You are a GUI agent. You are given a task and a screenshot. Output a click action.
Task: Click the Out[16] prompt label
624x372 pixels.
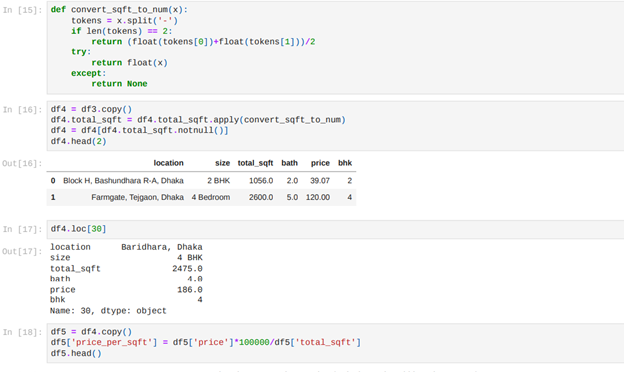(x=22, y=164)
